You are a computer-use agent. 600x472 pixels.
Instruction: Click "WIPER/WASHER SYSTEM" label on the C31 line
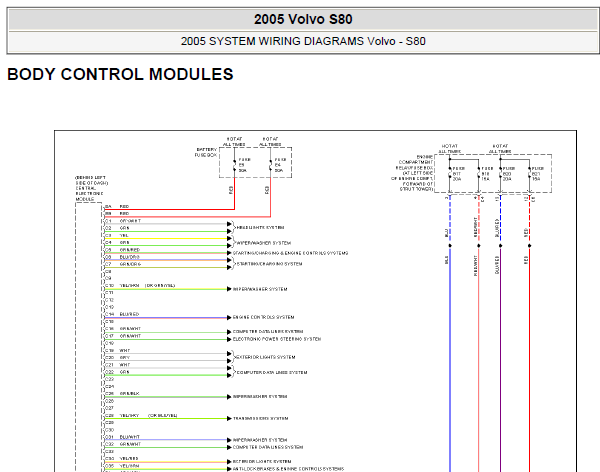(260, 440)
